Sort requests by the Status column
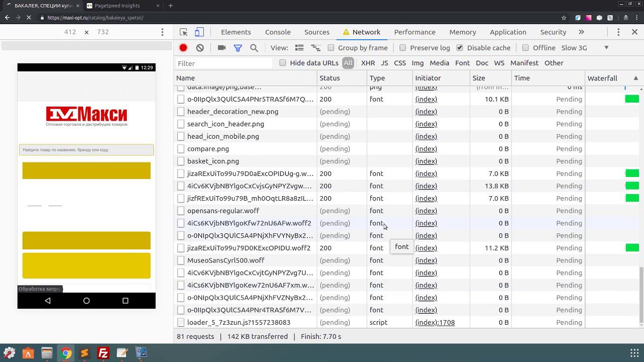Screen dimensions: 644x362 click(x=342, y=78)
